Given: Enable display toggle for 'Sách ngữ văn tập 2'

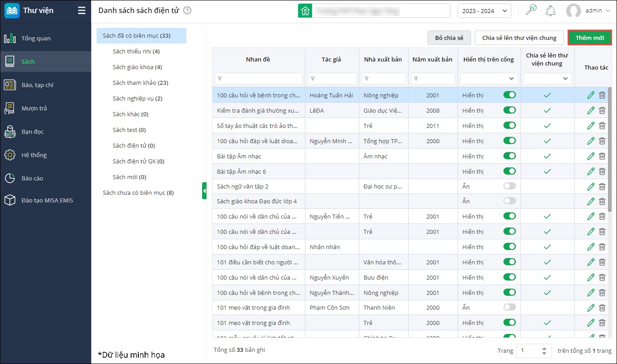Looking at the screenshot, I should 509,186.
